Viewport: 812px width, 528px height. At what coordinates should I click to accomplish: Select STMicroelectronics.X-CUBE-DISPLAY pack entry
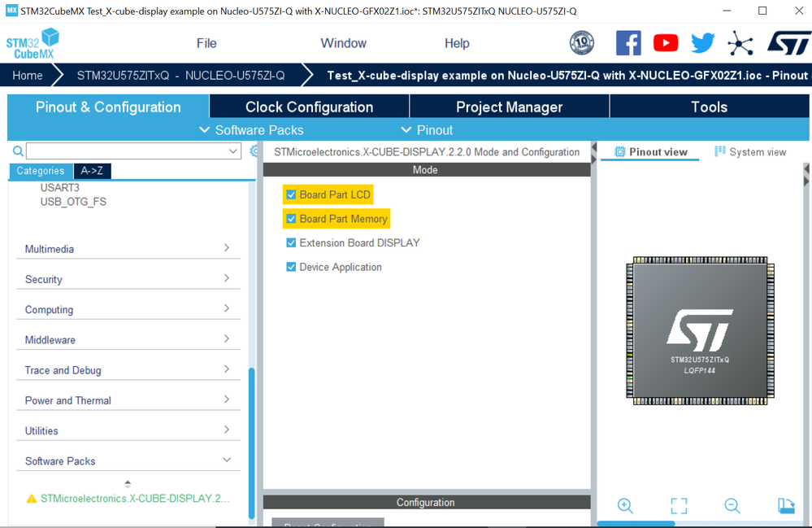click(x=135, y=499)
